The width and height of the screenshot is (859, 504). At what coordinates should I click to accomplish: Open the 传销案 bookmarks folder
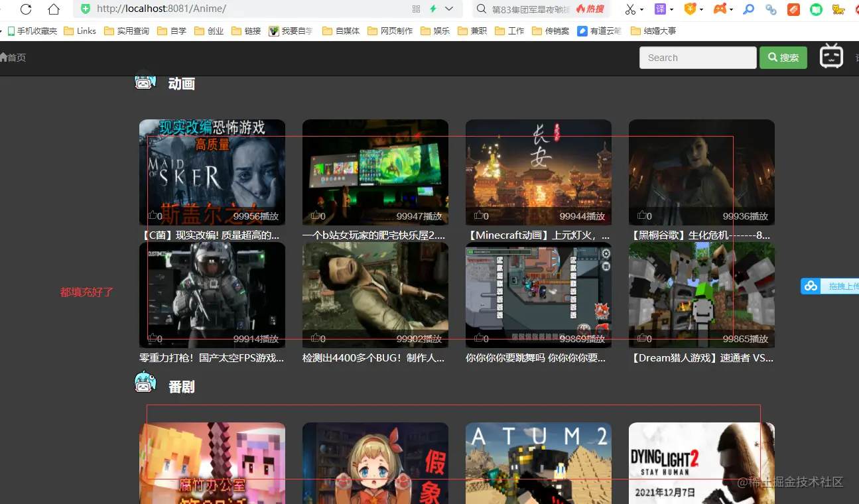(x=551, y=31)
